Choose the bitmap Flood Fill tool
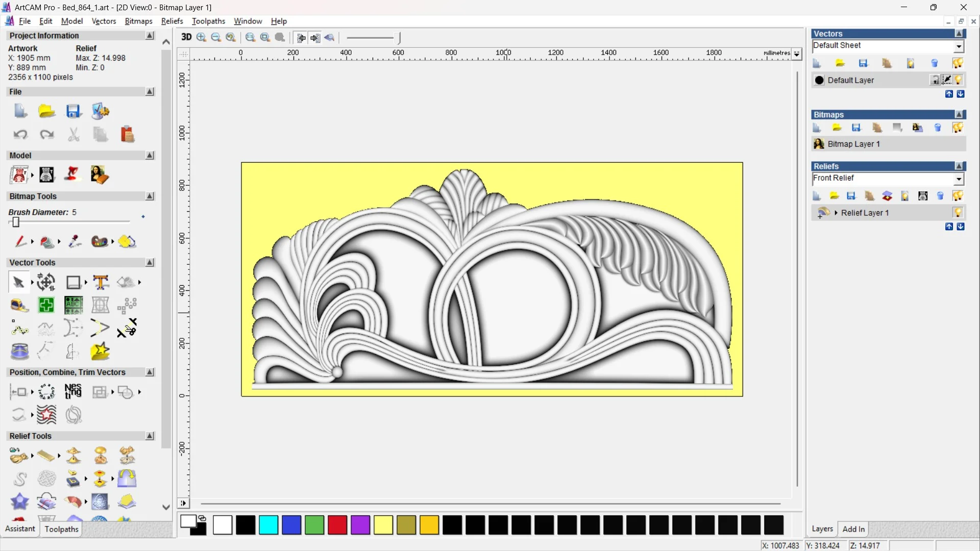This screenshot has width=980, height=551. (47, 242)
